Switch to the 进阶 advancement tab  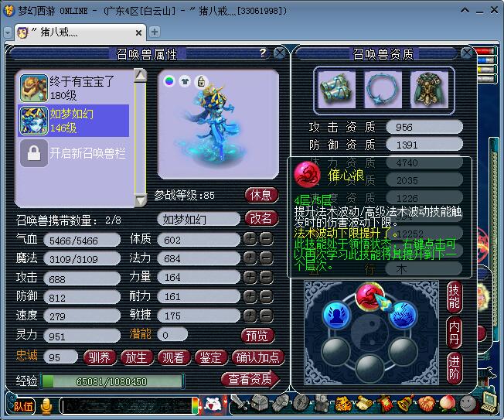pos(454,368)
